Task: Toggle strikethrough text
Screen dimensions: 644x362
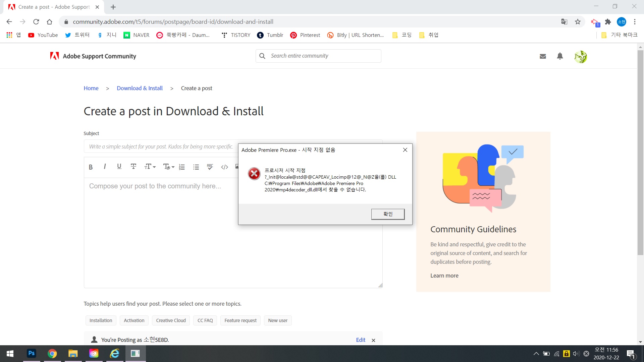Action: point(133,167)
